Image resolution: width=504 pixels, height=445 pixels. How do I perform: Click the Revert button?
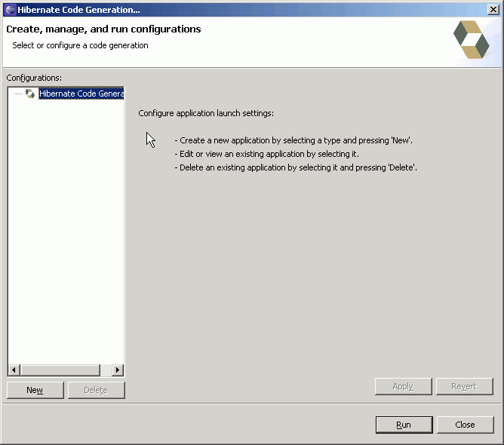pos(464,386)
